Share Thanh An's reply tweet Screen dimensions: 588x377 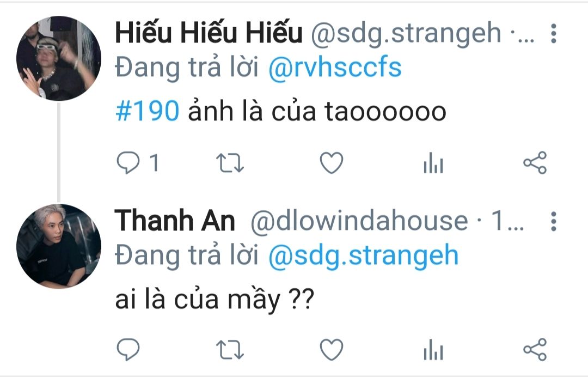click(535, 350)
